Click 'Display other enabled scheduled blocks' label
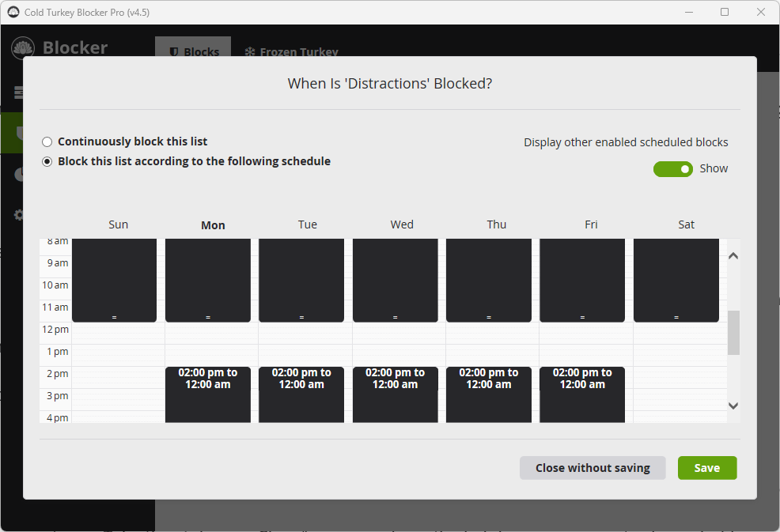Viewport: 780px width, 532px height. [x=626, y=143]
